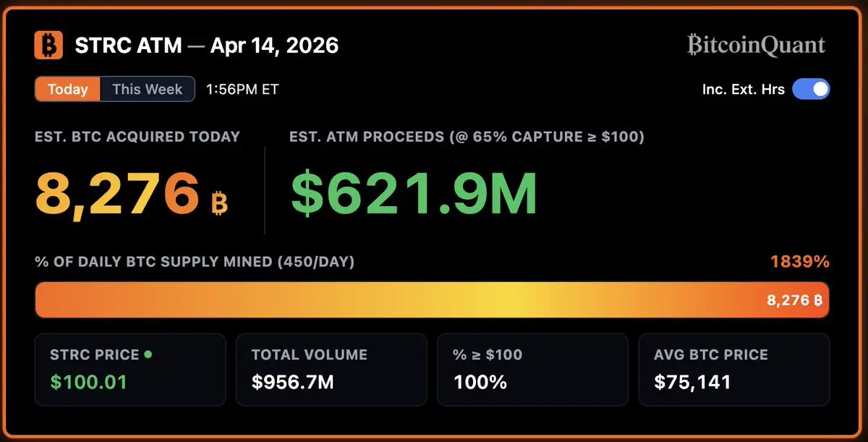Click the Inc. Ext. Hrs label
Image resolution: width=868 pixels, height=442 pixels.
(x=743, y=90)
